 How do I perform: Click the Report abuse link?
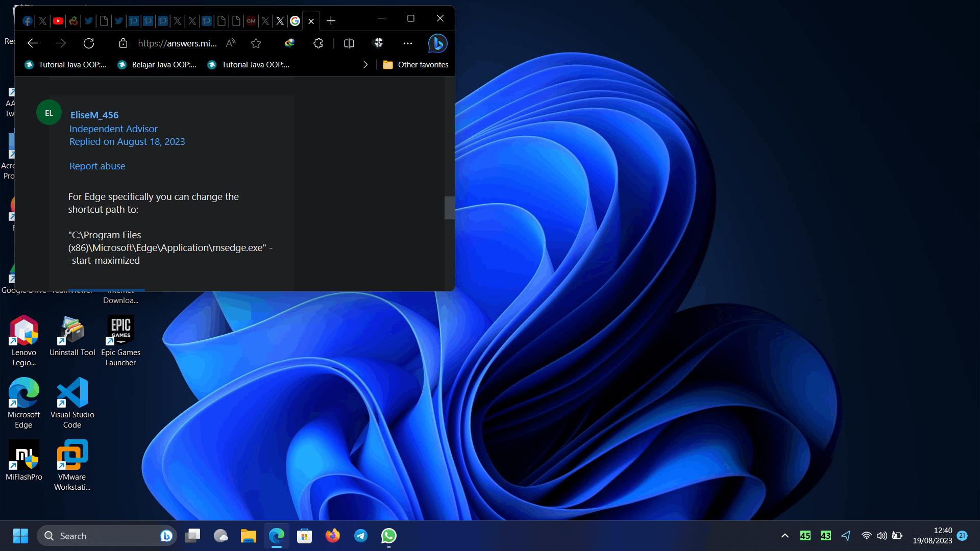[97, 166]
